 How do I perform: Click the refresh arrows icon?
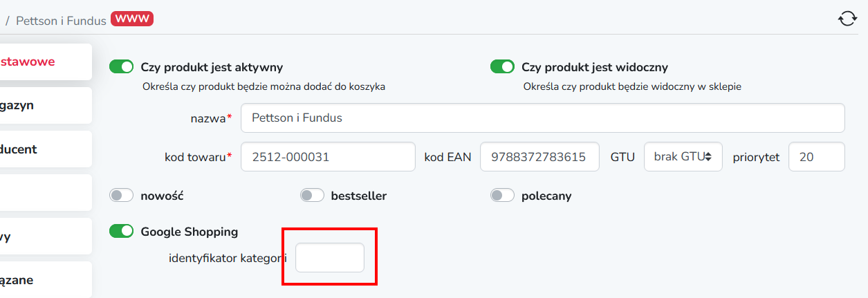click(848, 19)
